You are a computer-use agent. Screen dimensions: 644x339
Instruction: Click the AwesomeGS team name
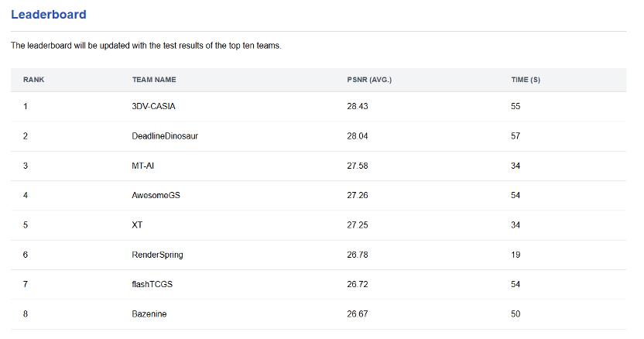point(156,195)
